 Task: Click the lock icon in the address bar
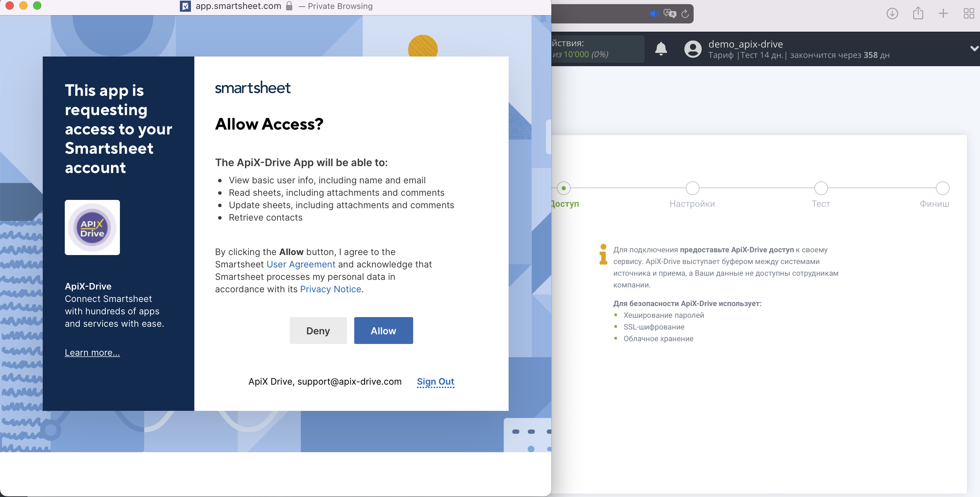pyautogui.click(x=289, y=6)
